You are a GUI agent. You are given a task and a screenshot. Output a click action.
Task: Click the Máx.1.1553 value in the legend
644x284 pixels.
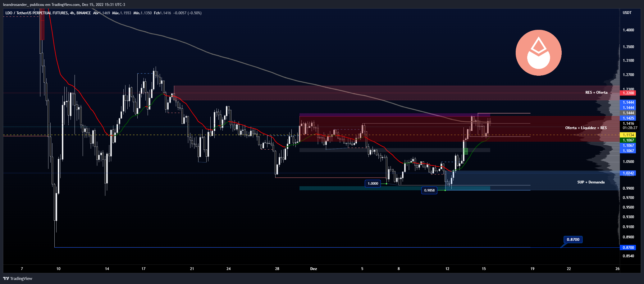(121, 13)
